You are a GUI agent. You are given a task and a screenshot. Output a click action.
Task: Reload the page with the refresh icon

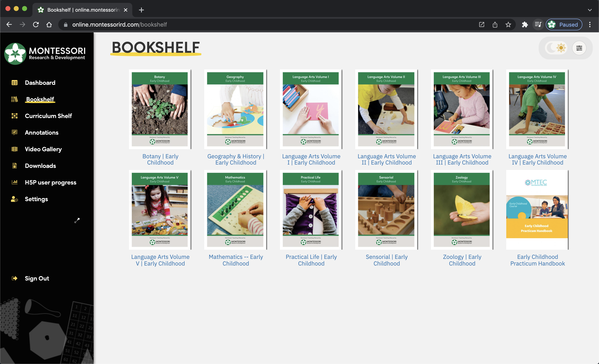(x=36, y=25)
